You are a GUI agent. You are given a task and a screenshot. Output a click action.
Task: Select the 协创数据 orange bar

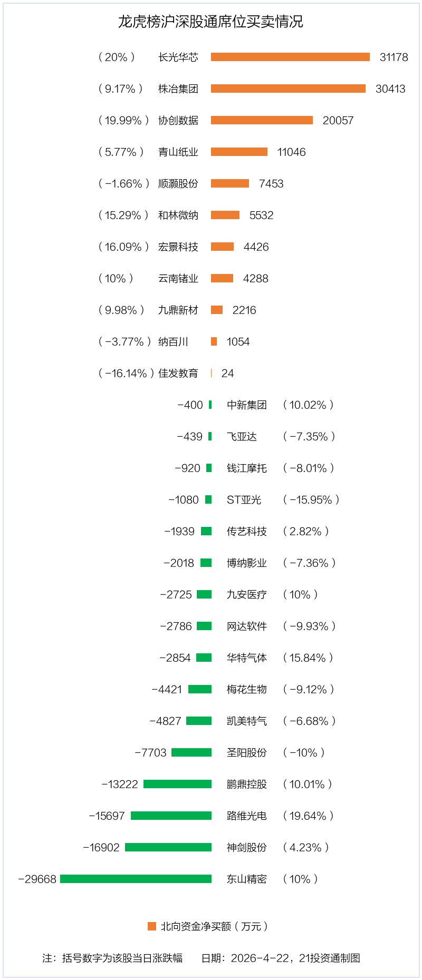point(262,120)
